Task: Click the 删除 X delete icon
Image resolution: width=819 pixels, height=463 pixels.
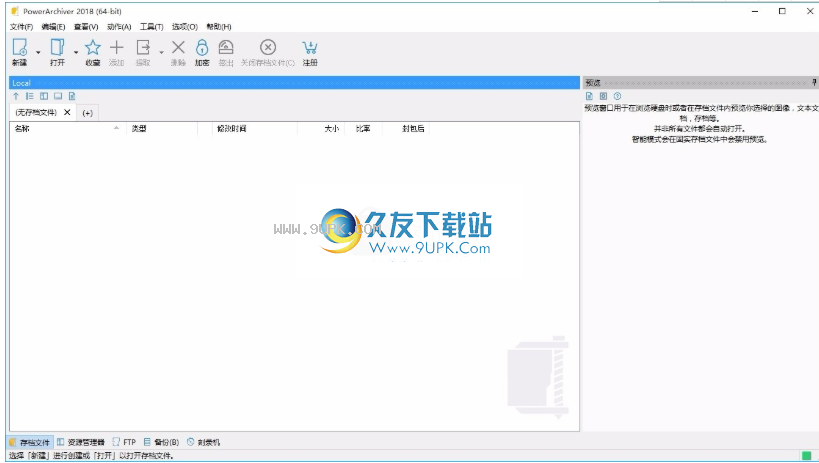Action: pos(178,48)
